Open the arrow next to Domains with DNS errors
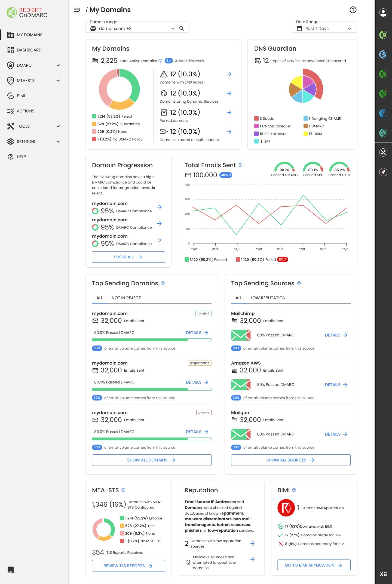This screenshot has height=584, width=392. 229,74
